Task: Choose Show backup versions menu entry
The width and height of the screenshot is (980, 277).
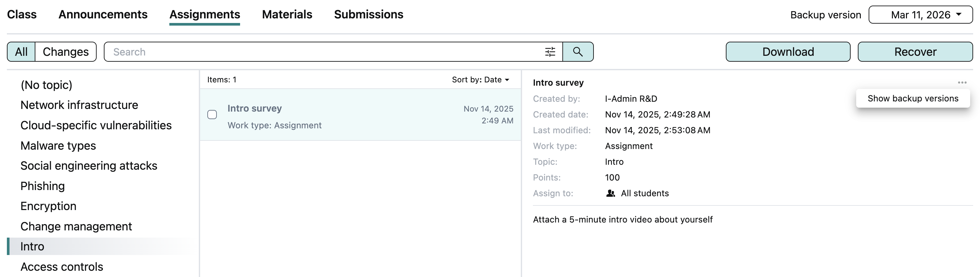Action: pyautogui.click(x=912, y=99)
